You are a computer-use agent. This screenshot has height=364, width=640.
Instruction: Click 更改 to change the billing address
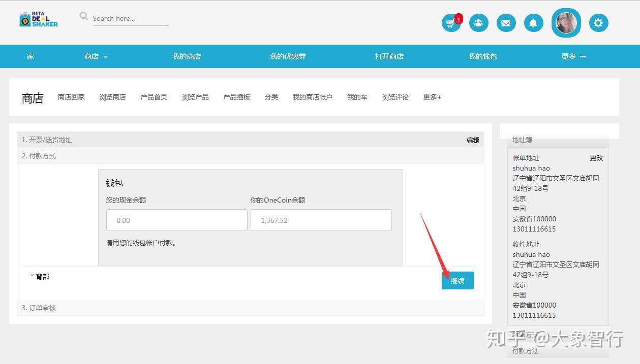coord(596,158)
